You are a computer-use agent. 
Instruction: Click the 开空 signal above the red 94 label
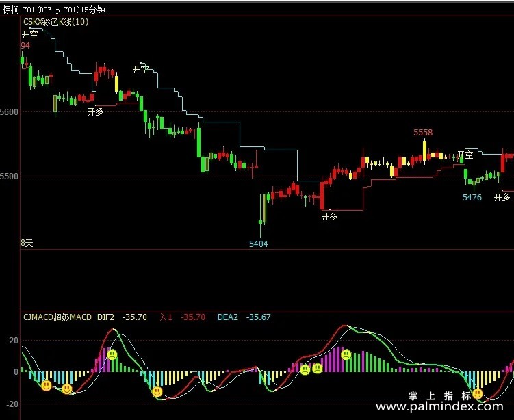(x=30, y=34)
